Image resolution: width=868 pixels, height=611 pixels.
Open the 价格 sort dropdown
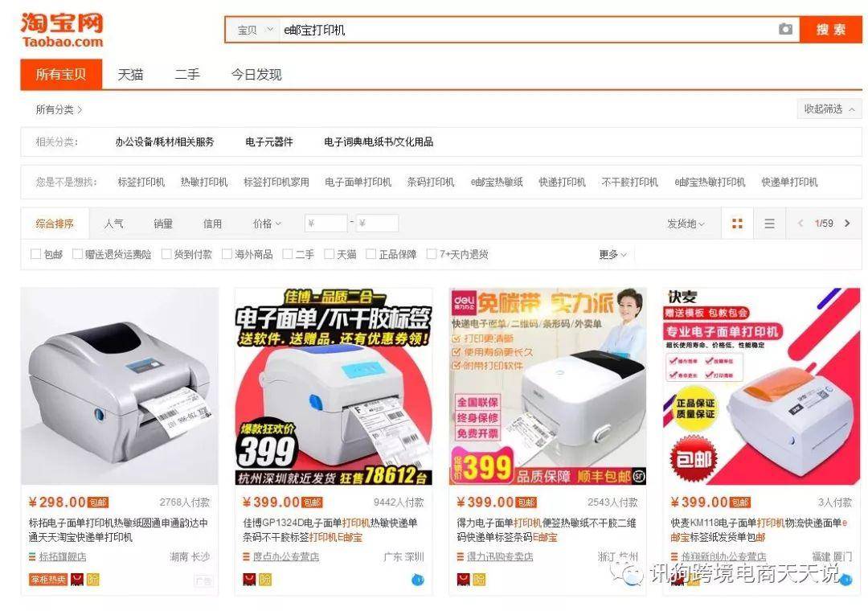[268, 223]
